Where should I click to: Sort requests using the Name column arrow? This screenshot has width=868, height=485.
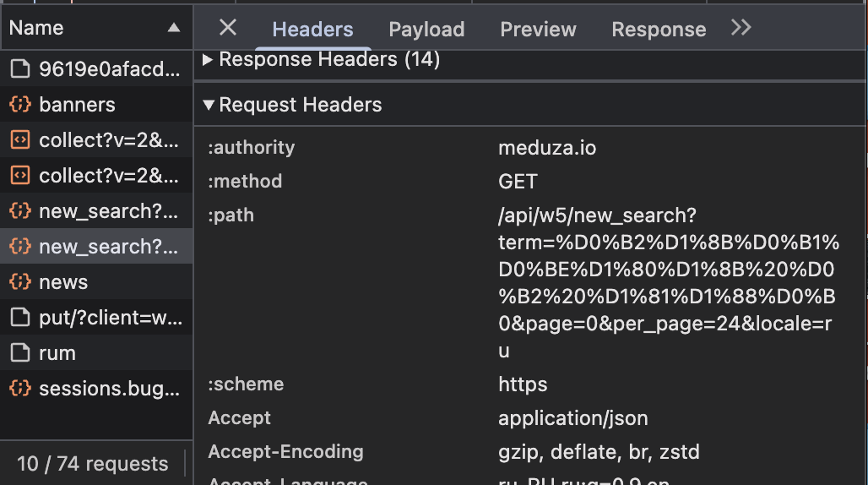[x=174, y=28]
